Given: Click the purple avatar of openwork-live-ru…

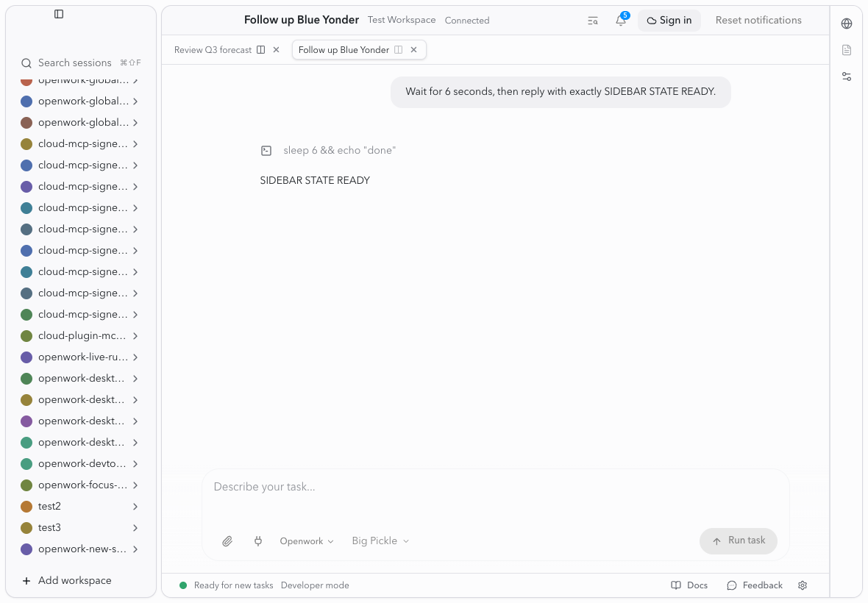Looking at the screenshot, I should click(26, 357).
